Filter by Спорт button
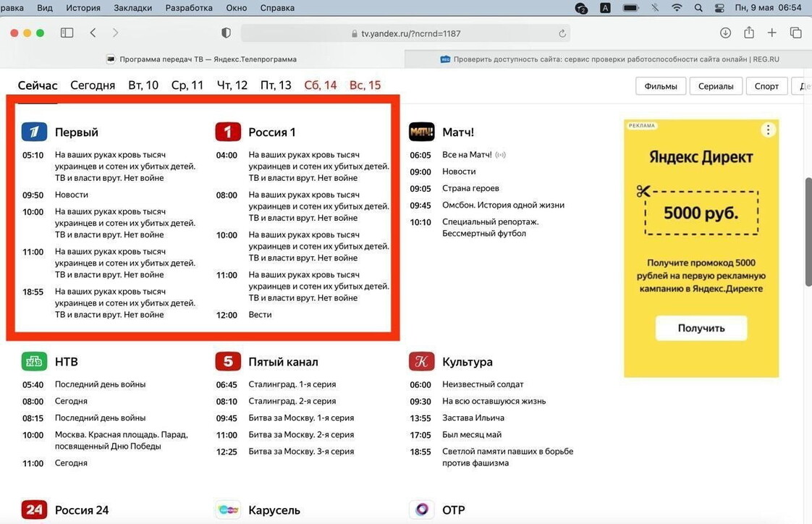Viewport: 812px width, 524px height. [766, 86]
